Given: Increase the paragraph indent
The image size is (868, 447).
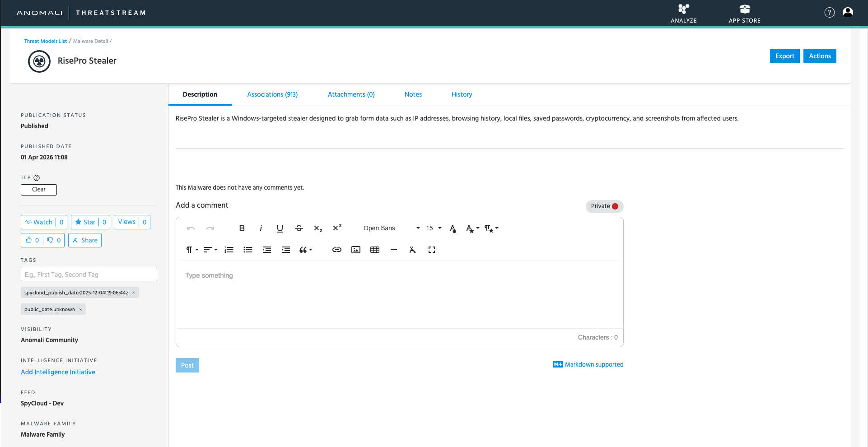Looking at the screenshot, I should tap(286, 250).
